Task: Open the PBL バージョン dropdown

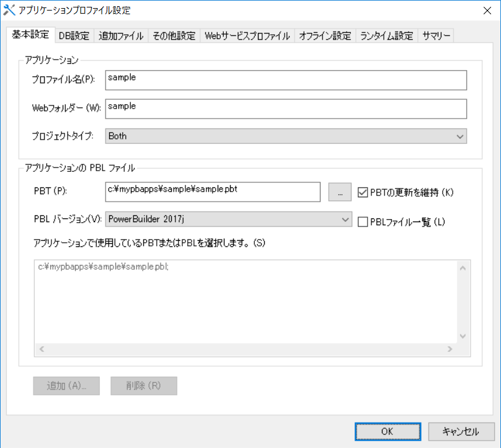Action: click(x=345, y=220)
